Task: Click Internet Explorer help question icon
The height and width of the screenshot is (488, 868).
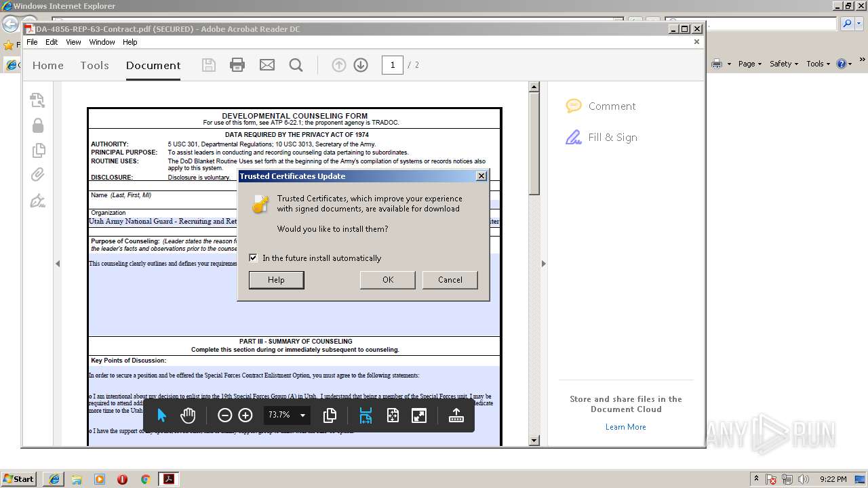Action: click(841, 64)
